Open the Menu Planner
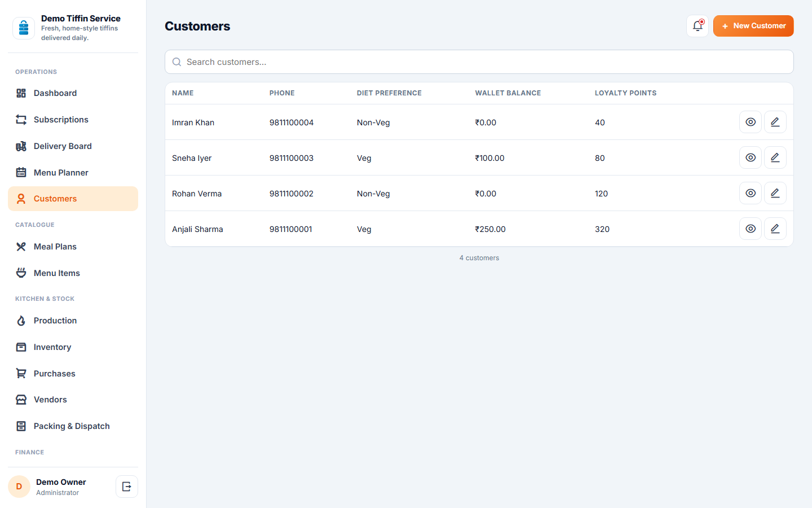This screenshot has width=812, height=508. click(x=73, y=173)
